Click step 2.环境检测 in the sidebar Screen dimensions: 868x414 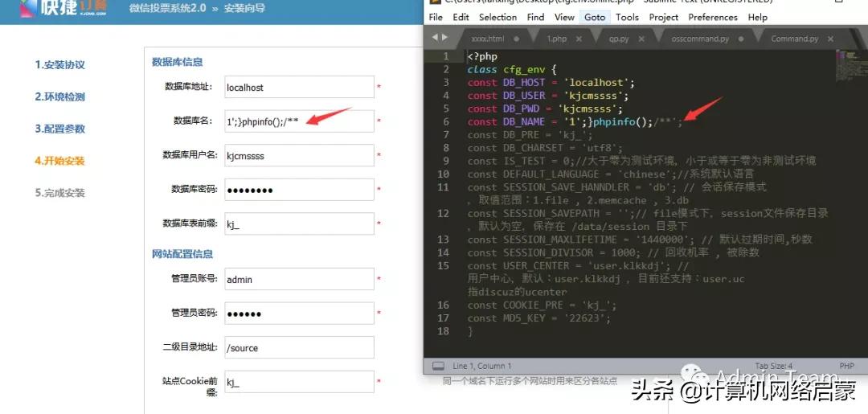59,96
